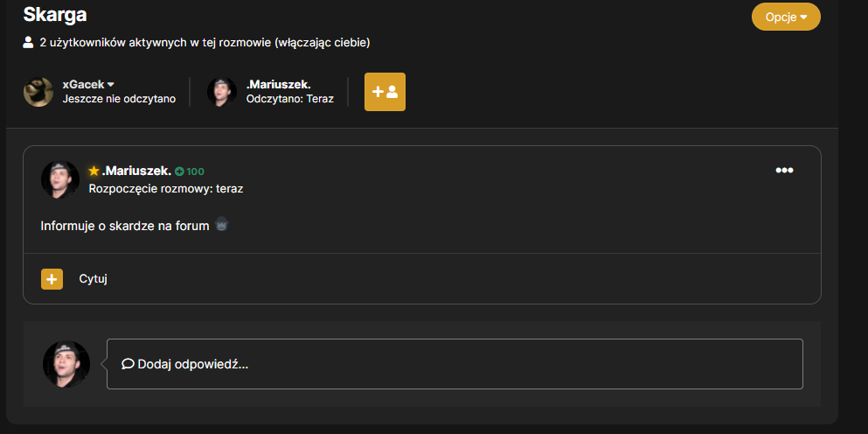Expand the xGacek participant caret
This screenshot has height=434, width=868.
point(111,84)
